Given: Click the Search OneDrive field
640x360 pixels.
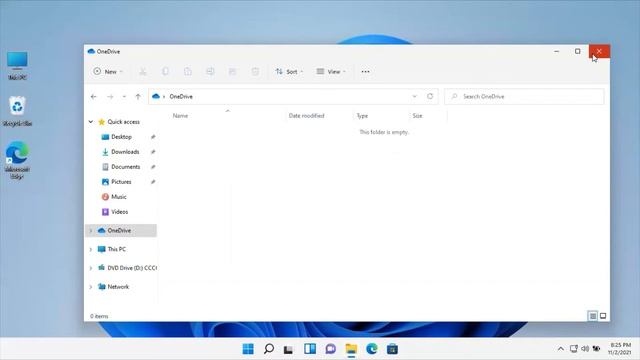Looking at the screenshot, I should (524, 97).
